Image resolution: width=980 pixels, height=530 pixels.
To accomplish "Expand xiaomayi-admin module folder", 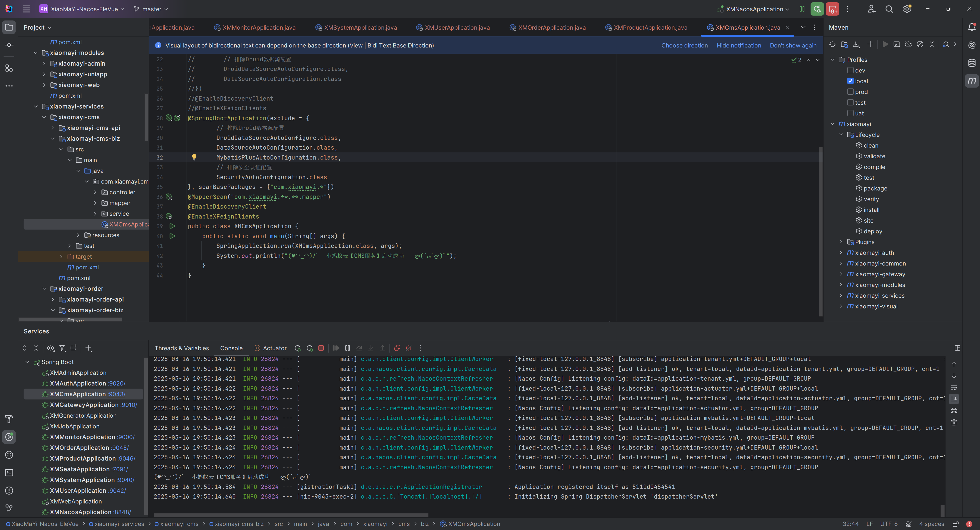I will [44, 64].
